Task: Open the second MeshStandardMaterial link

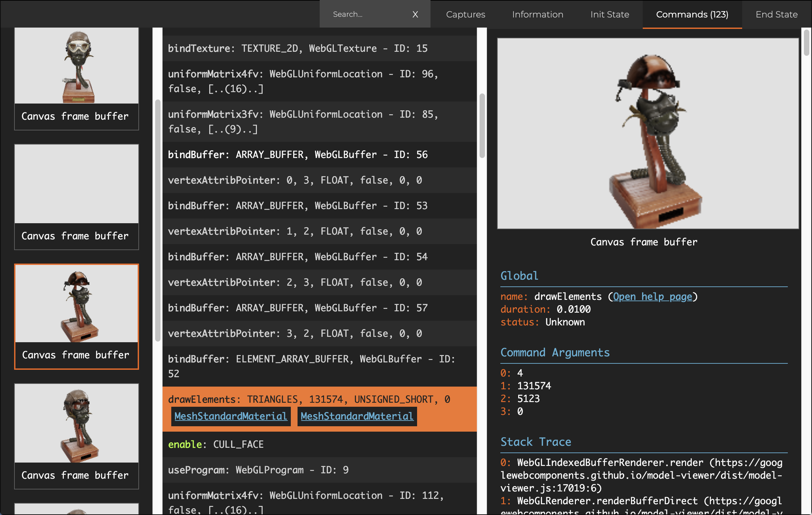Action: point(357,416)
